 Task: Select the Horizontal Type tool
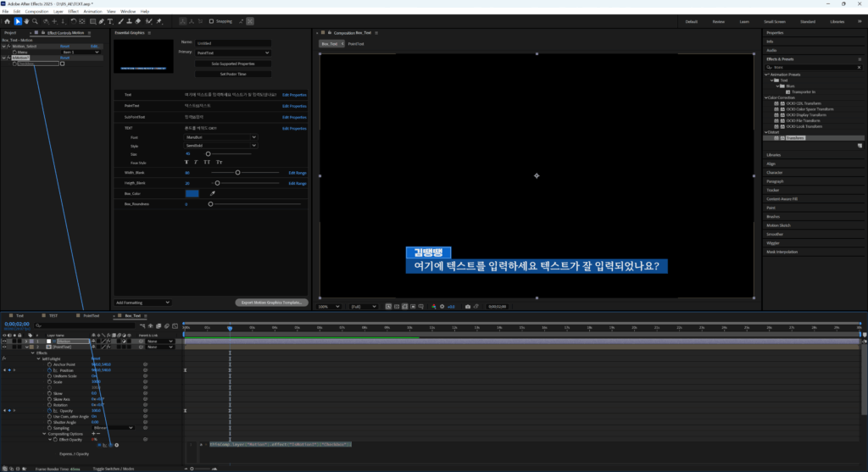click(110, 21)
